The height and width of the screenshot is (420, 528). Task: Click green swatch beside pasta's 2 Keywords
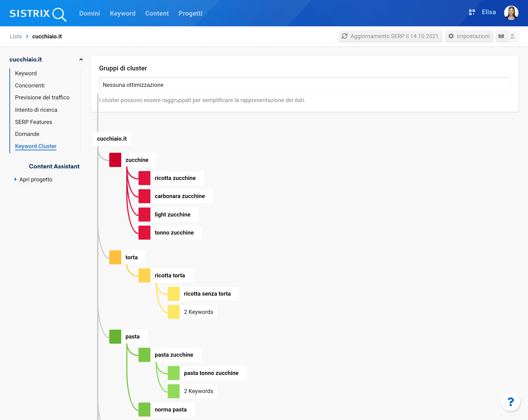[x=174, y=391]
